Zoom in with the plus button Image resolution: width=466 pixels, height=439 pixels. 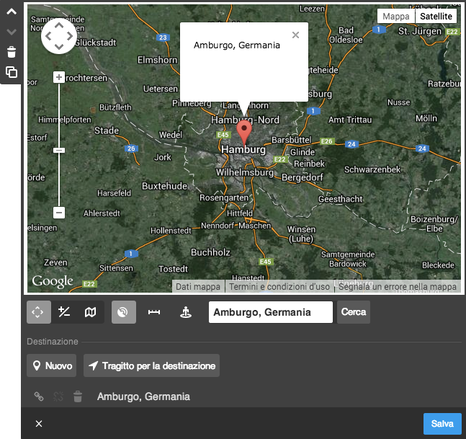[59, 77]
